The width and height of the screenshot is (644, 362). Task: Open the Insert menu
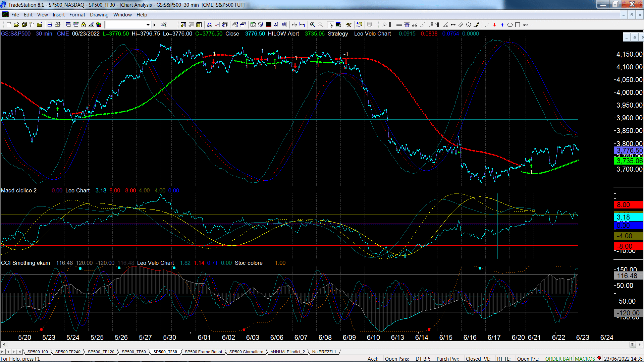(58, 15)
